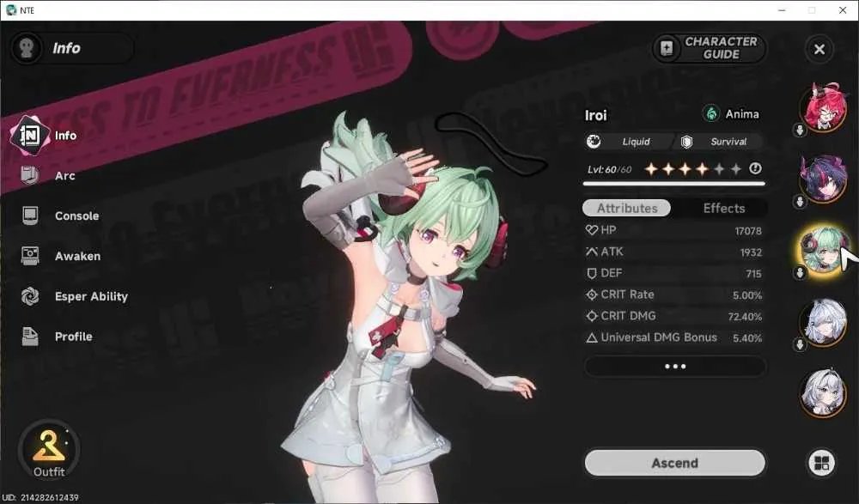The image size is (859, 504).
Task: Open the grid view icon beside Ascend
Action: (x=822, y=463)
